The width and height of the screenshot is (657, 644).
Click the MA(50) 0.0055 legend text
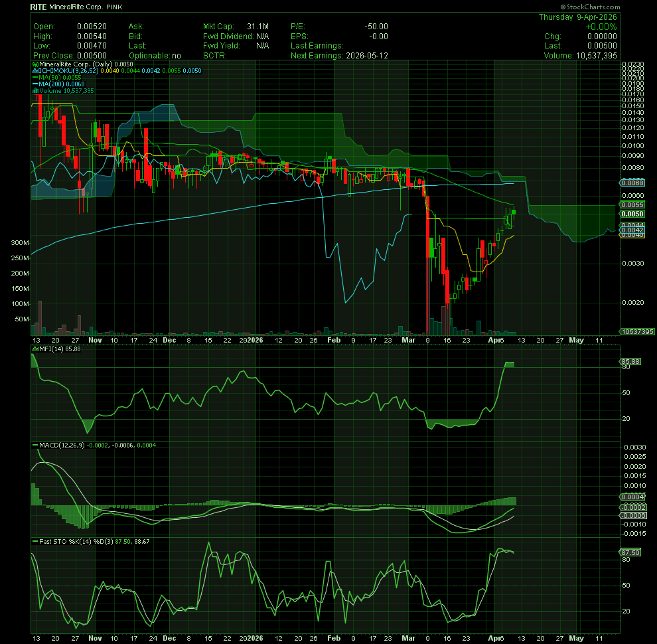point(60,78)
